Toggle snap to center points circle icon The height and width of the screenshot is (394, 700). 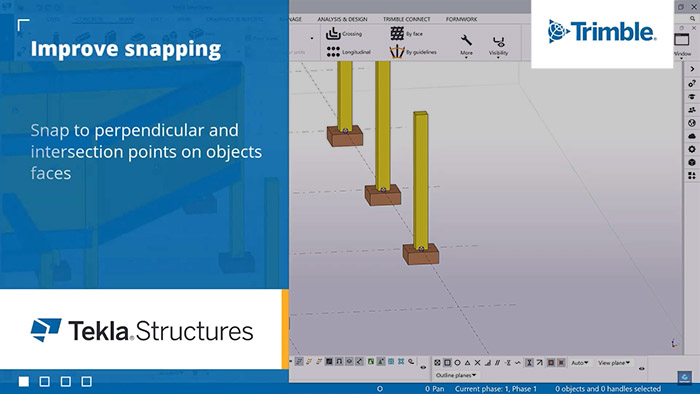pyautogui.click(x=457, y=363)
